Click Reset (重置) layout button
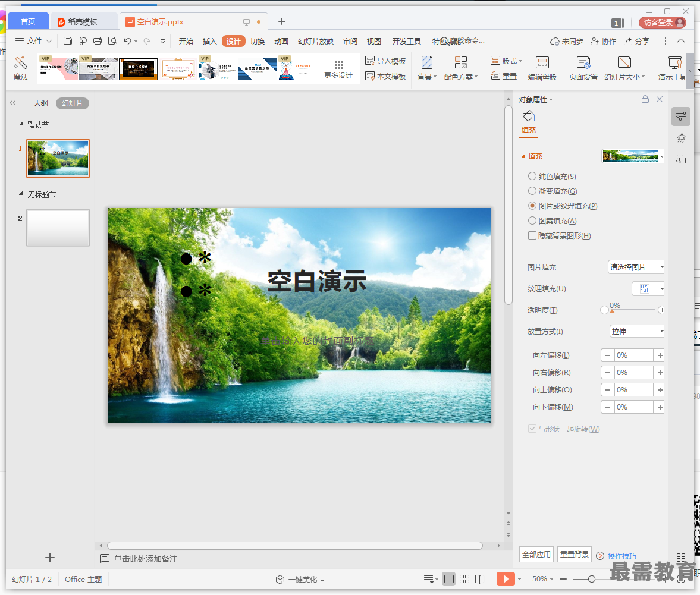The width and height of the screenshot is (700, 595). tap(504, 76)
